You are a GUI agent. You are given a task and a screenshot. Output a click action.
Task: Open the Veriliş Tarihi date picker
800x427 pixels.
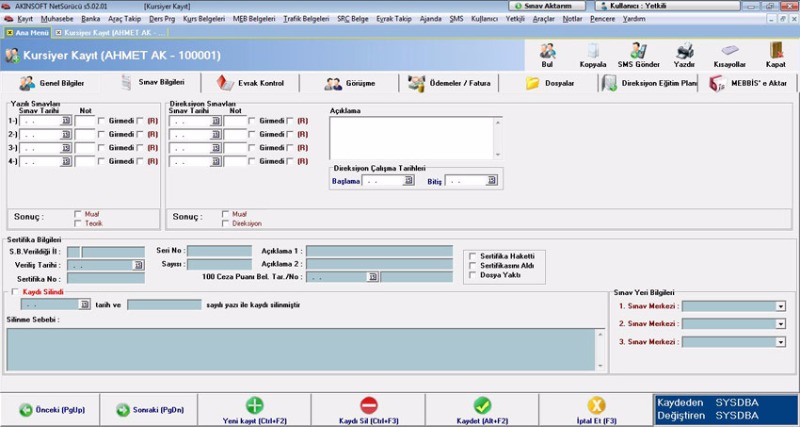tap(139, 266)
